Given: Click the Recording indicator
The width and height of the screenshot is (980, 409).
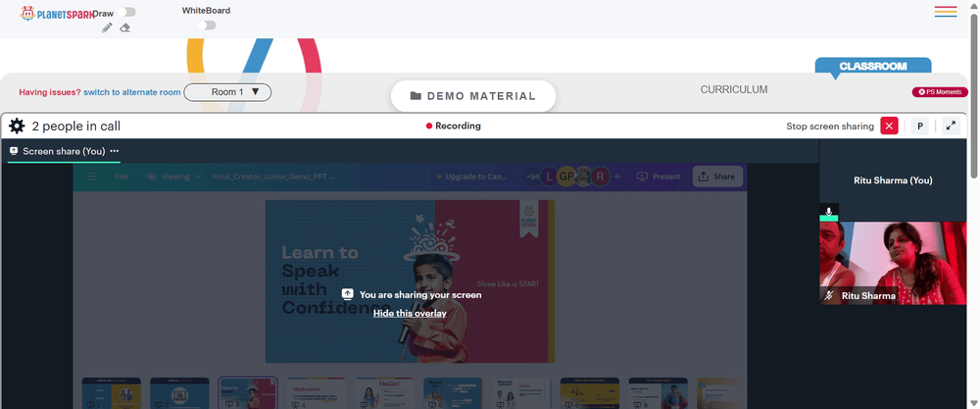Looking at the screenshot, I should [453, 126].
